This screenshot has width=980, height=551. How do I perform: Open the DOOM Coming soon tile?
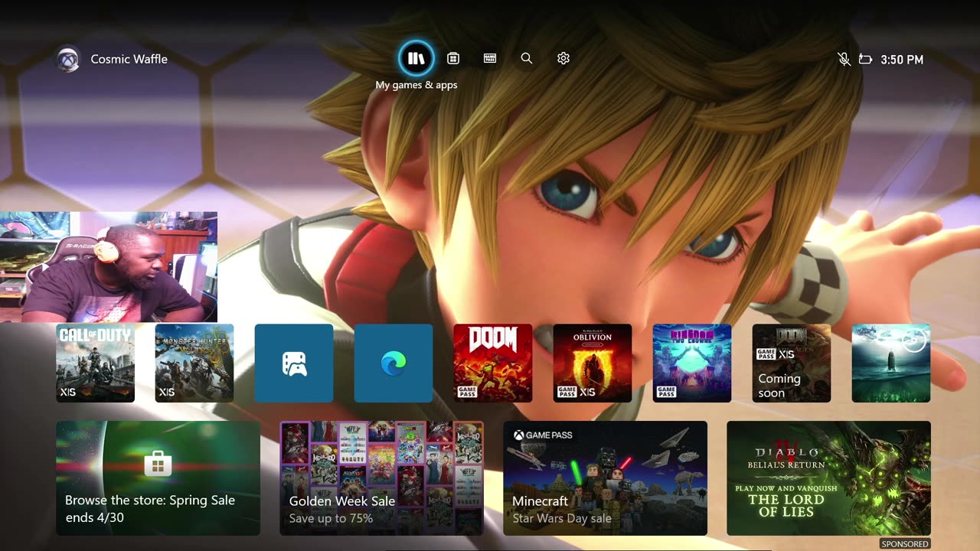click(792, 363)
